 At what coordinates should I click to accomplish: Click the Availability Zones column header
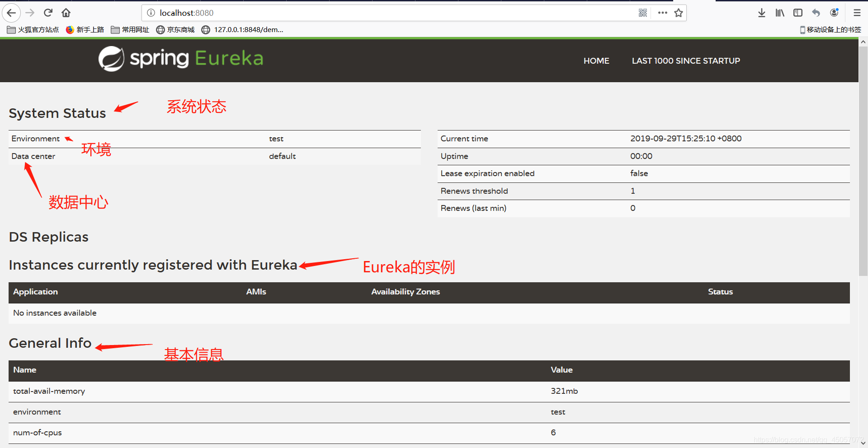click(406, 292)
